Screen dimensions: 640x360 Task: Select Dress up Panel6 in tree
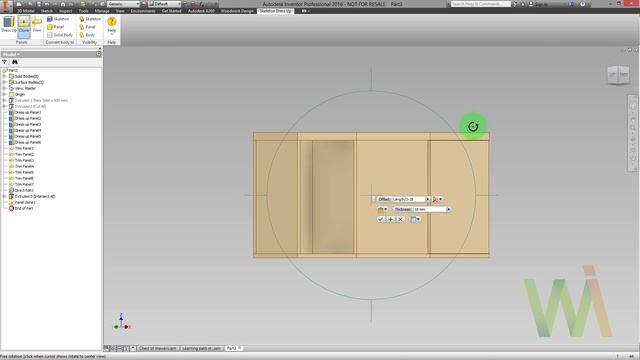click(25, 142)
